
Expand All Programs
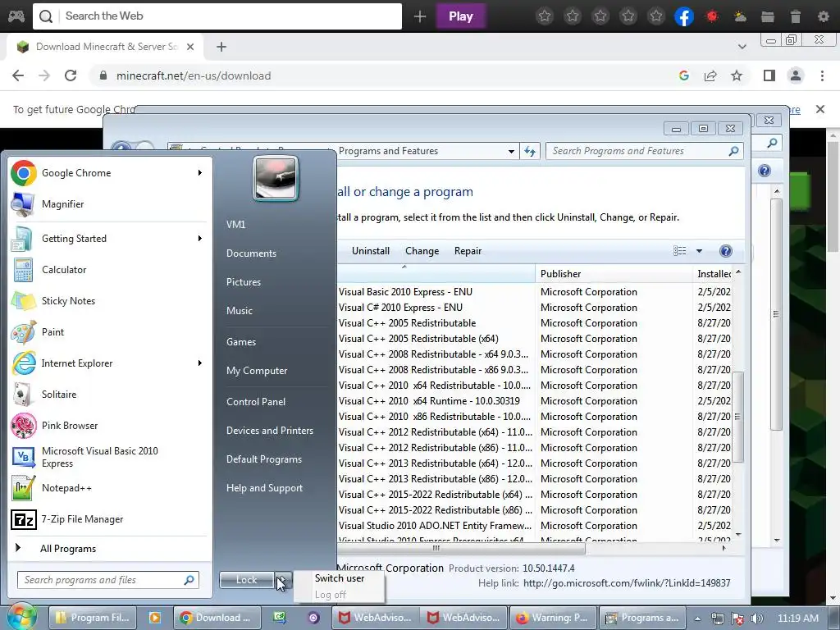[67, 549]
